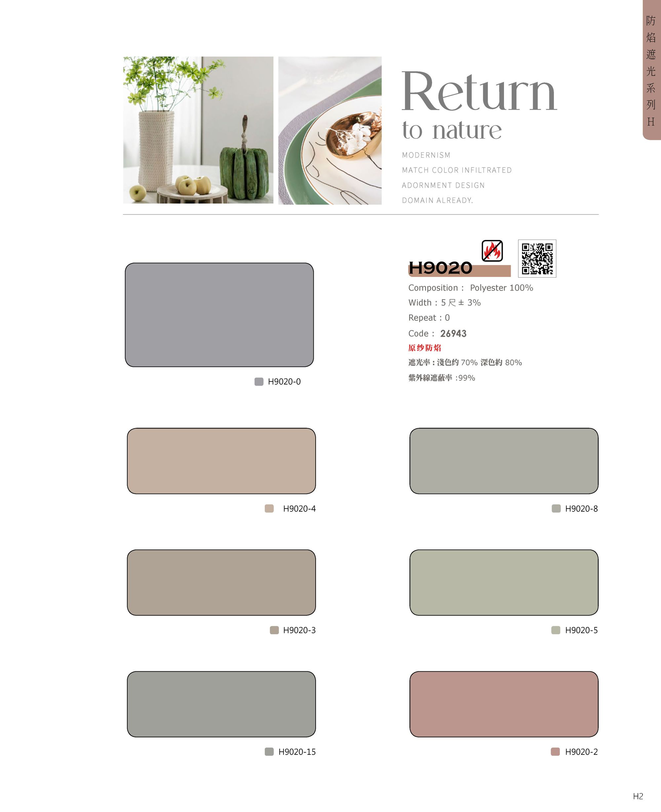The width and height of the screenshot is (661, 812).
Task: Click the Return to nature title
Action: click(x=479, y=105)
